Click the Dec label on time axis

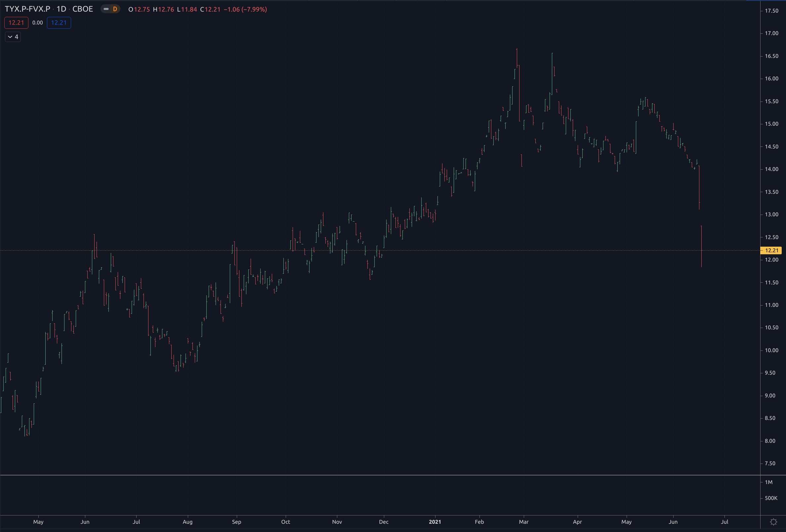tap(384, 522)
